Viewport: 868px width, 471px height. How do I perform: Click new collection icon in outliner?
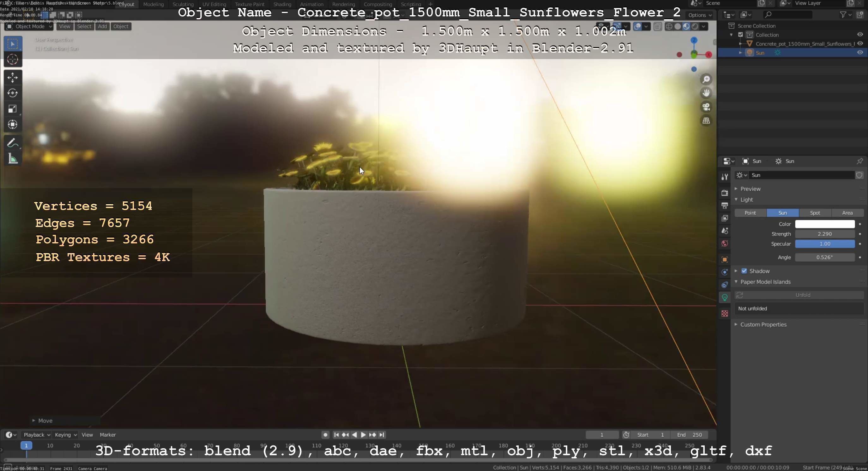(860, 15)
